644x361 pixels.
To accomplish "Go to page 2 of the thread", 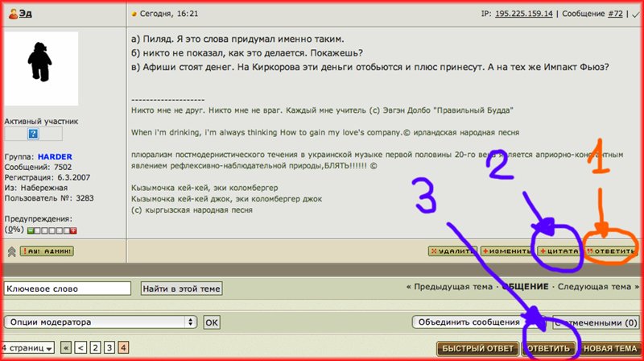I will [x=95, y=348].
